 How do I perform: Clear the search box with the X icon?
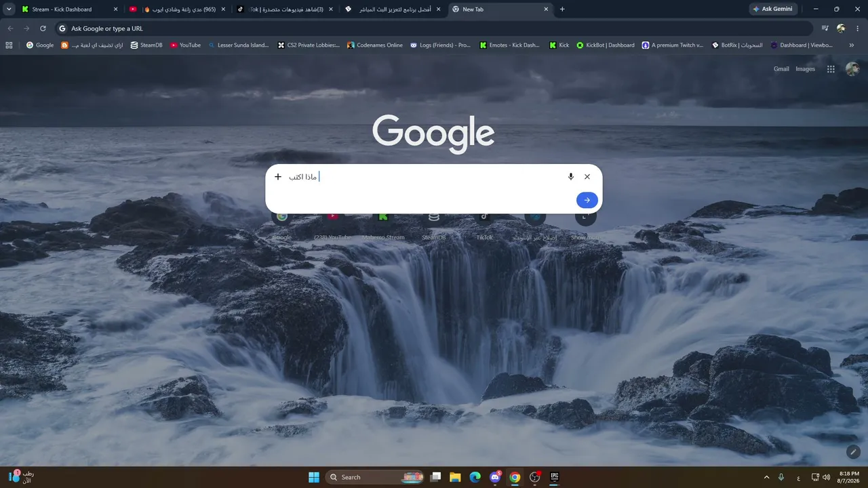coord(587,177)
